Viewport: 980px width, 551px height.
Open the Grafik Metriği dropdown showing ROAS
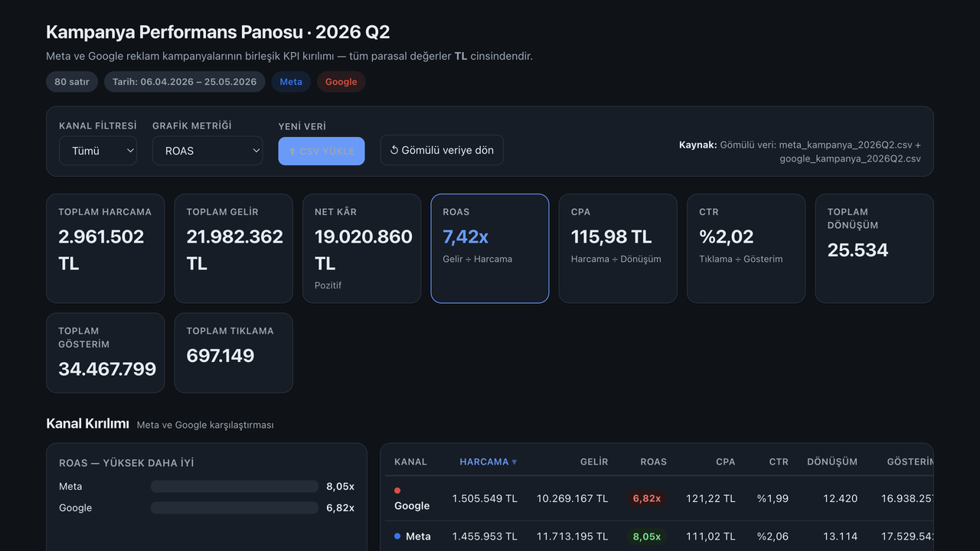click(x=207, y=151)
